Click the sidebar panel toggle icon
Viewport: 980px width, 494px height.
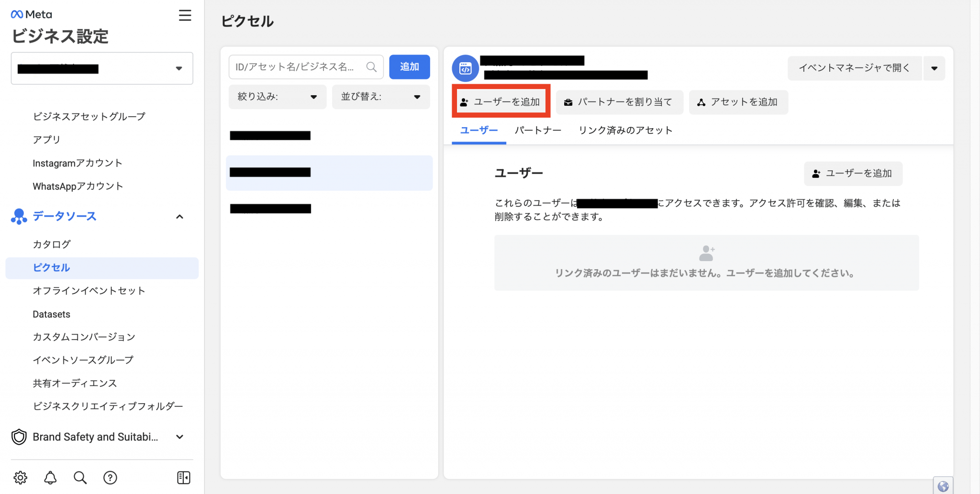pyautogui.click(x=184, y=477)
